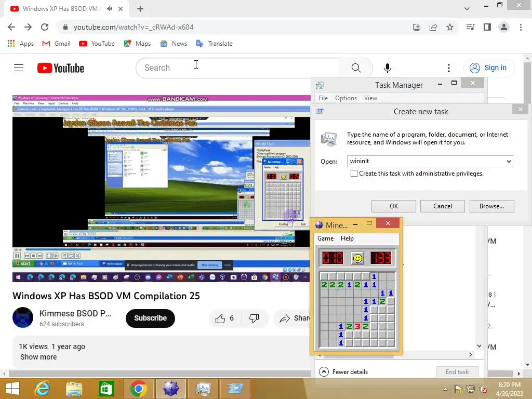Click the YouTube search input field

tap(238, 68)
